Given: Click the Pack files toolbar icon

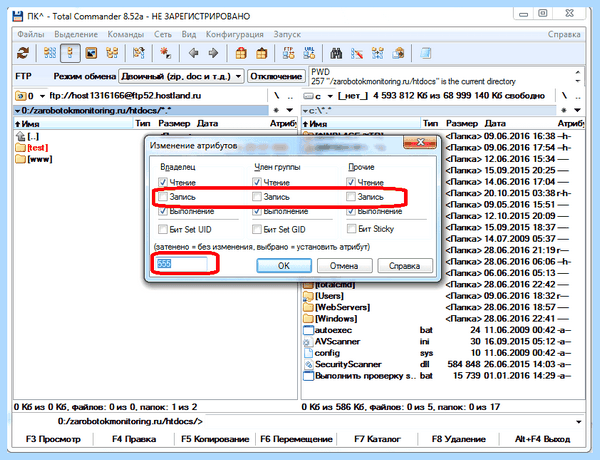Looking at the screenshot, I should click(241, 53).
